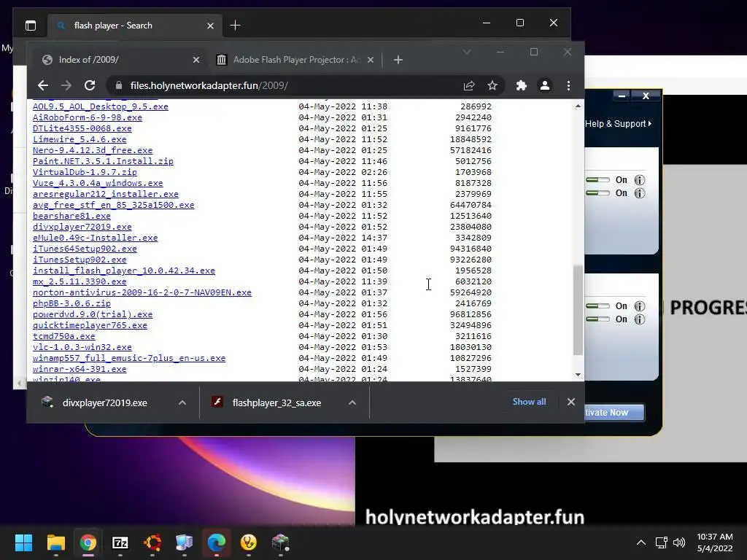Image resolution: width=747 pixels, height=560 pixels.
Task: Select flash player - Search Edge tab
Action: point(134,26)
